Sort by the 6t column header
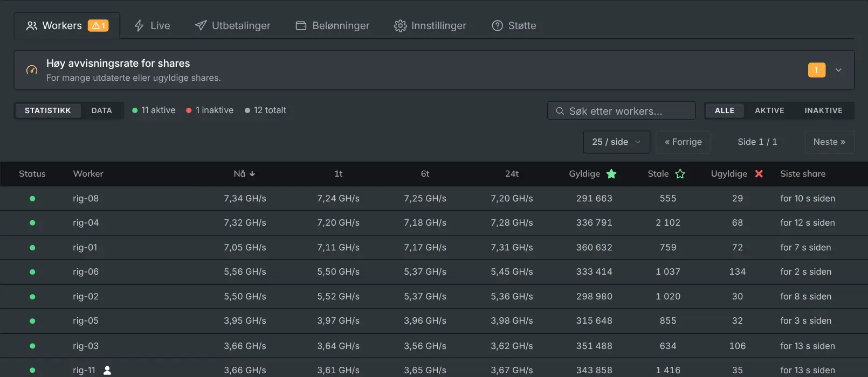The height and width of the screenshot is (377, 868). (425, 174)
